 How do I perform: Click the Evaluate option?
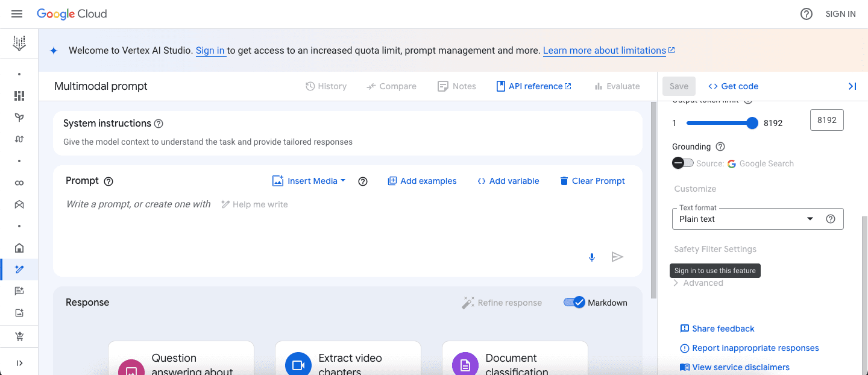pos(617,86)
